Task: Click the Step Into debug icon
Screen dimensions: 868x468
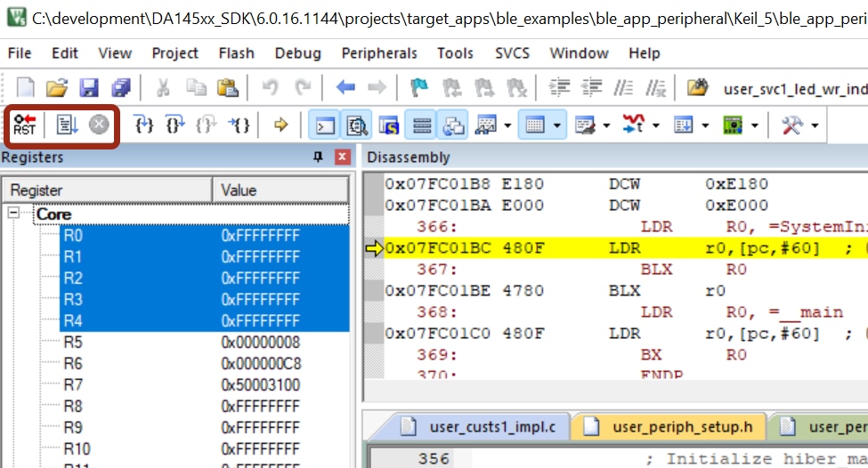Action: [144, 125]
